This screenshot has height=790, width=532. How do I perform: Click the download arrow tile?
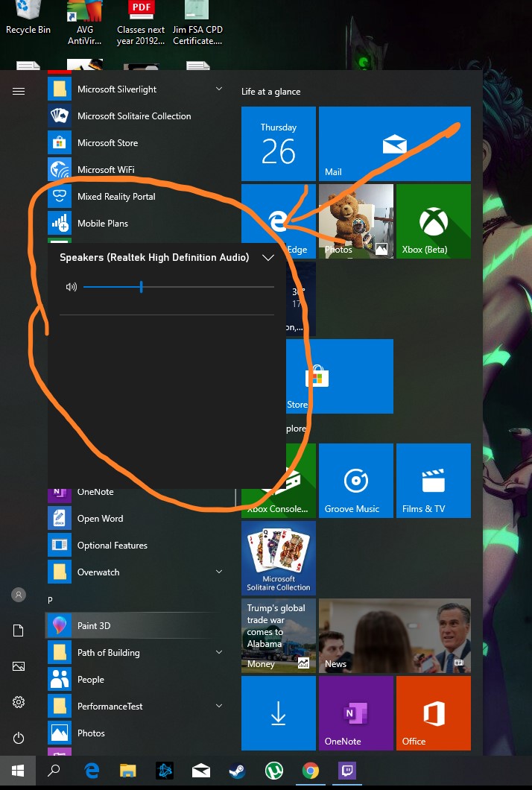pyautogui.click(x=279, y=713)
